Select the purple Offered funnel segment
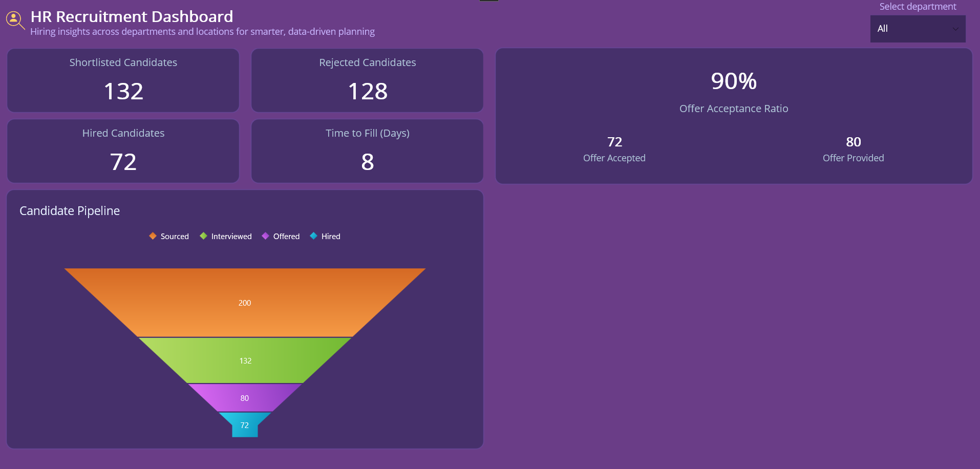 245,398
